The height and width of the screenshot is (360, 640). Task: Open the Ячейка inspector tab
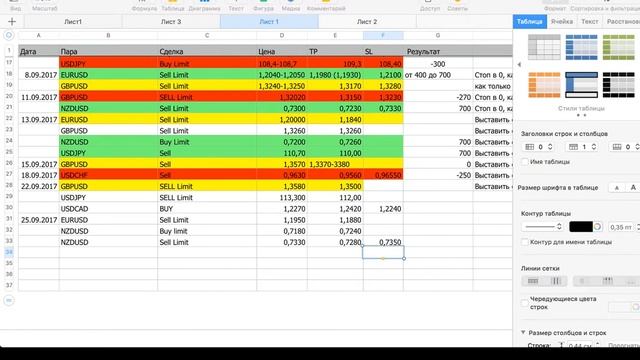tap(562, 22)
